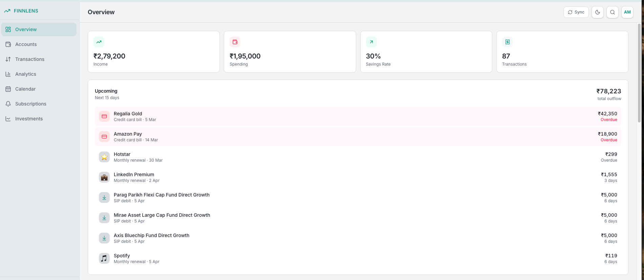644x280 pixels.
Task: Click the Mirae Asset SIP download icon
Action: (104, 218)
